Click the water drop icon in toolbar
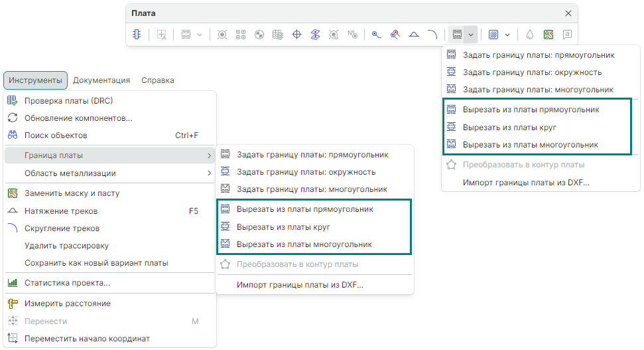 529,34
